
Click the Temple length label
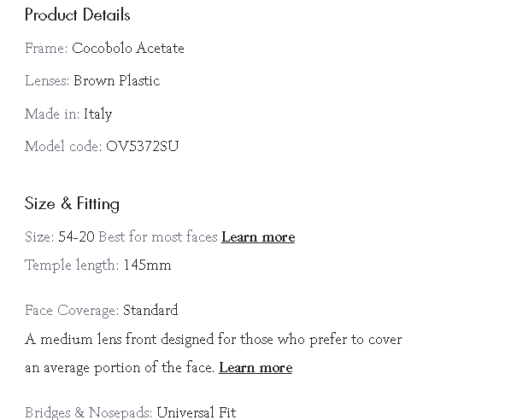point(72,265)
